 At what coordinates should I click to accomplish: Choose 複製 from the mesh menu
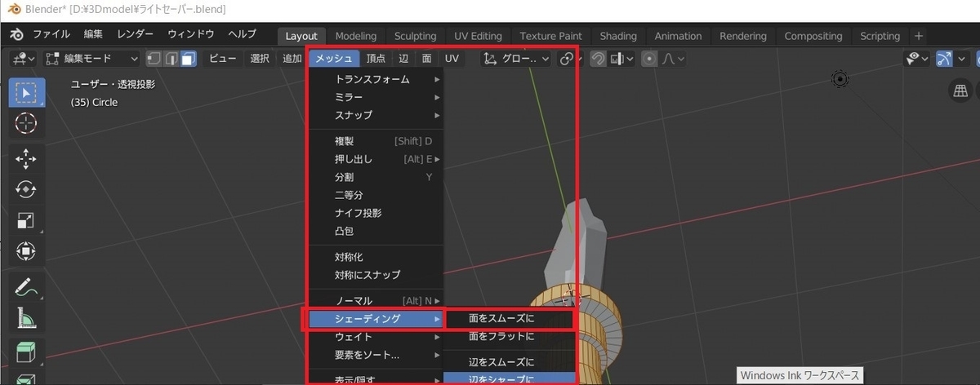(x=376, y=141)
